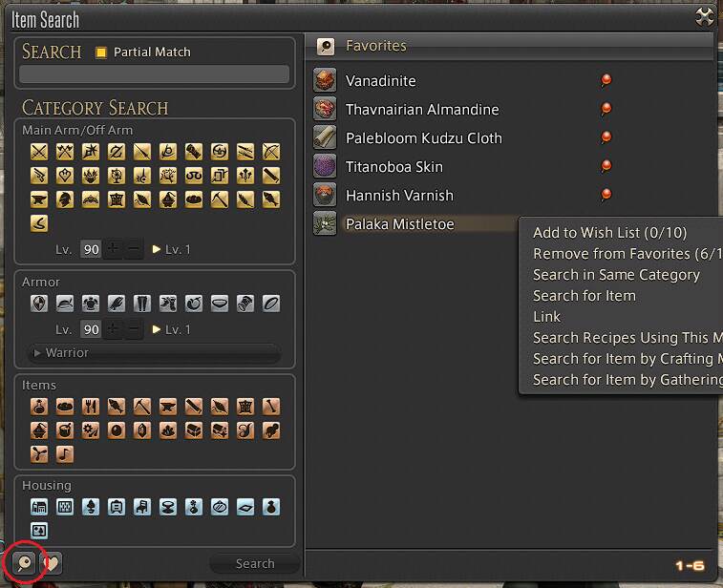The image size is (723, 588).
Task: Choose Search for Item menu entry
Action: click(585, 296)
